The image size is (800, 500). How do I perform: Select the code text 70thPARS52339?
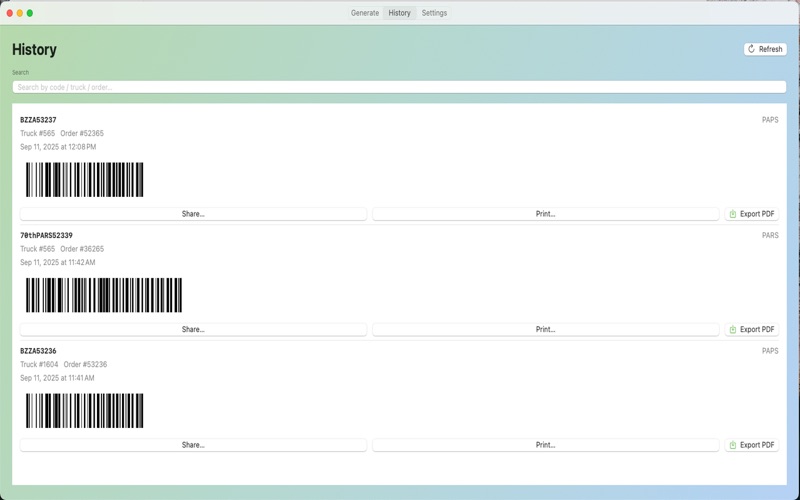(x=46, y=235)
